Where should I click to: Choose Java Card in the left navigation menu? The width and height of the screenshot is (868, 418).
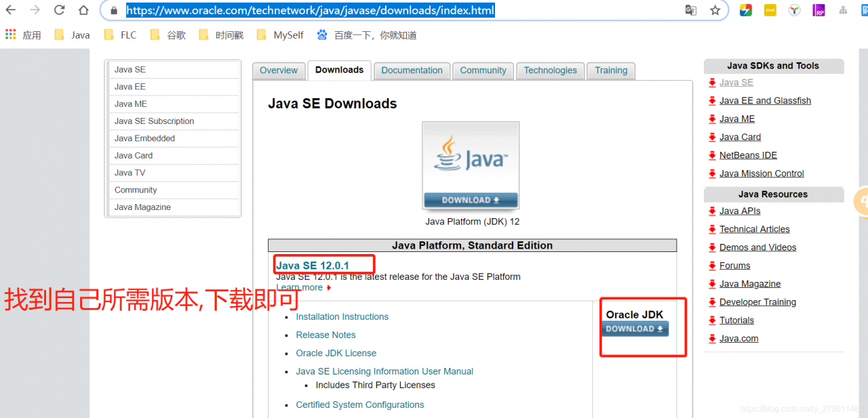(174, 155)
